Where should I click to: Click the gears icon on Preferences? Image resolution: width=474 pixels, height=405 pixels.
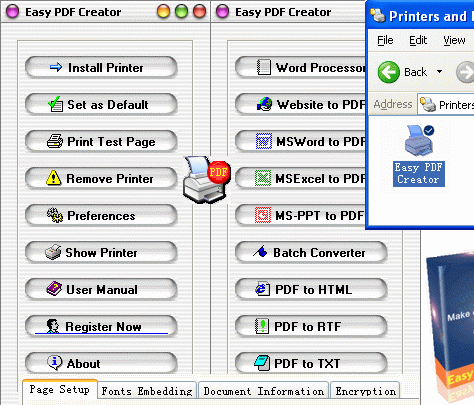pyautogui.click(x=55, y=215)
